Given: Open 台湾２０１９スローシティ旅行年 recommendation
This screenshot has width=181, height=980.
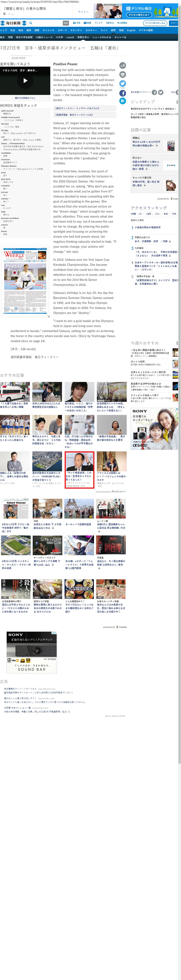Looking at the screenshot, I should click(154, 375).
